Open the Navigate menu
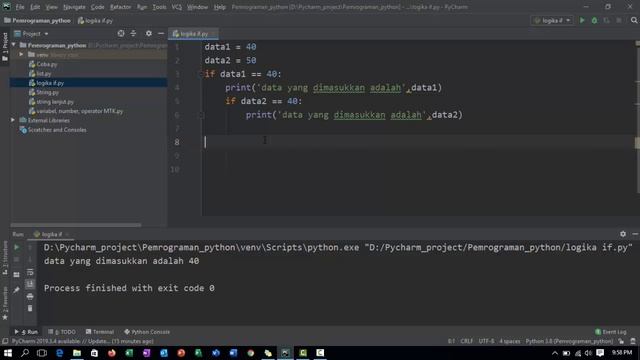Image resolution: width=640 pixels, height=360 pixels. pos(74,7)
